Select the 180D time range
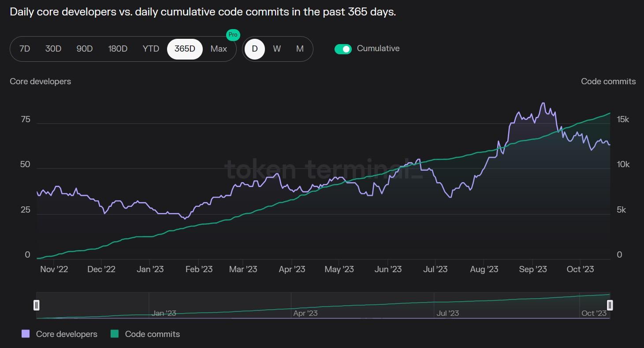644x348 pixels. click(x=118, y=49)
